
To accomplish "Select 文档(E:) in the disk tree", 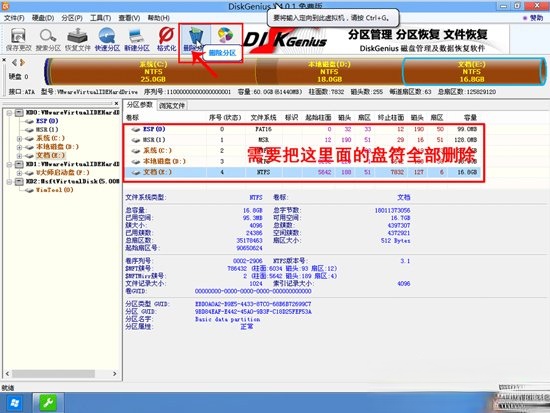I will pyautogui.click(x=51, y=155).
